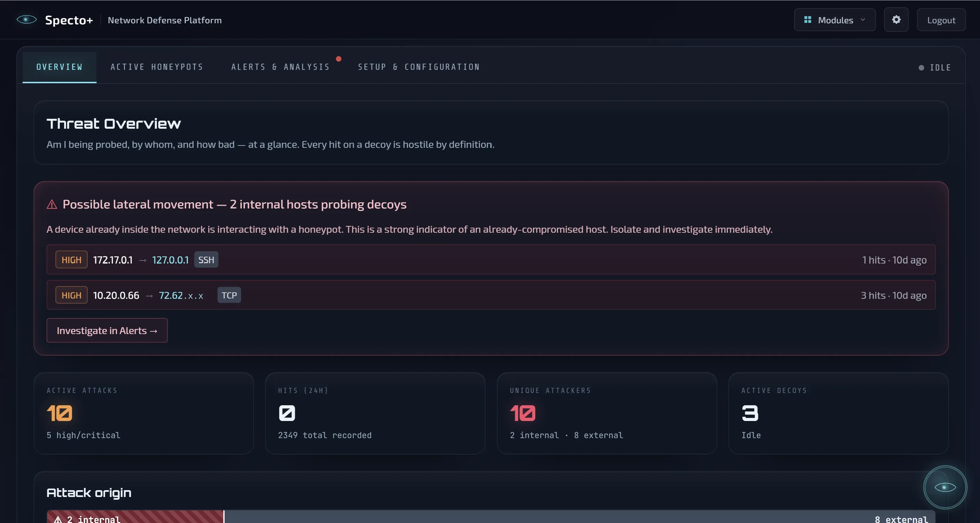Open the Active Attacks stat card
The image size is (980, 523).
pos(144,413)
